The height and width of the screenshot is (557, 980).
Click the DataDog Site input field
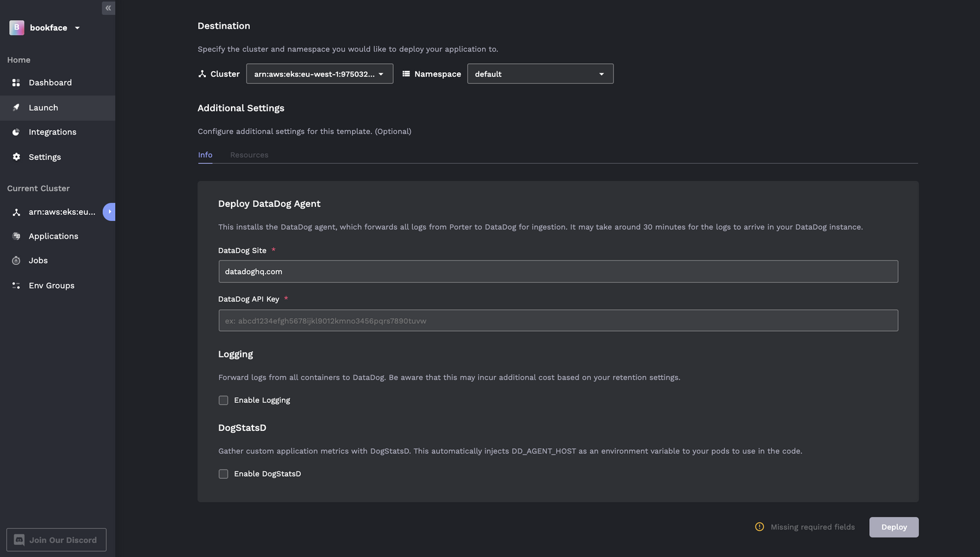tap(558, 272)
